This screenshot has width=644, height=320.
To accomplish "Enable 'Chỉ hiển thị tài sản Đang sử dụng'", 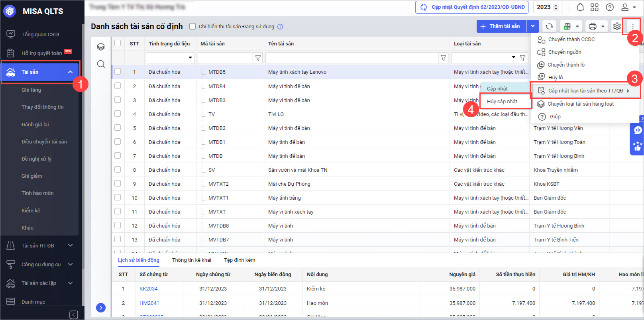I will click(192, 27).
